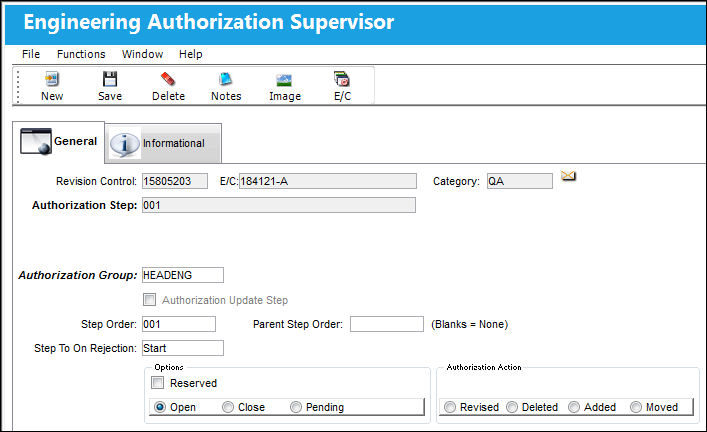Click the Authorization Step label
Viewport: 707px width, 432px height.
(x=85, y=205)
